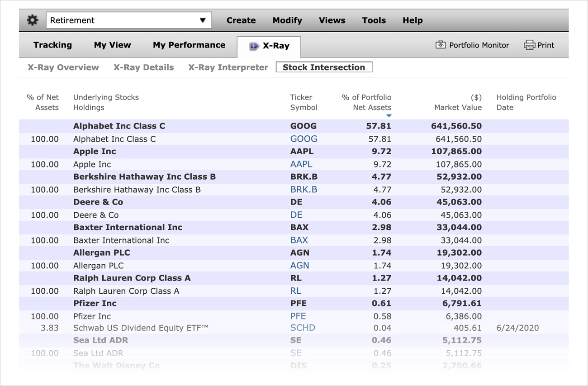Open the Retirement portfolio dropdown

point(129,20)
